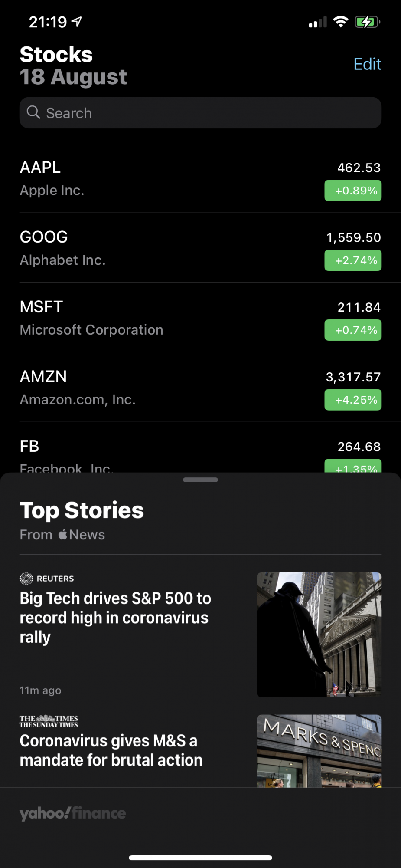Tap the search magnifier icon
This screenshot has width=401, height=868.
(33, 112)
